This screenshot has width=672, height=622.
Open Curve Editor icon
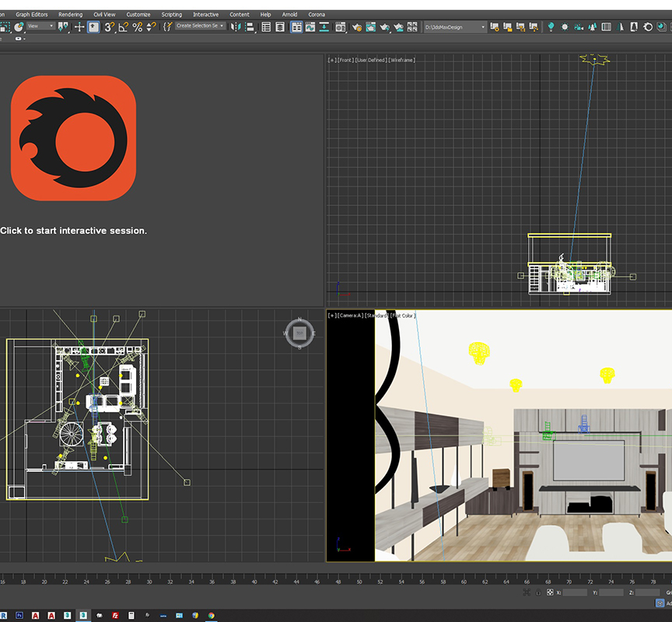click(310, 27)
